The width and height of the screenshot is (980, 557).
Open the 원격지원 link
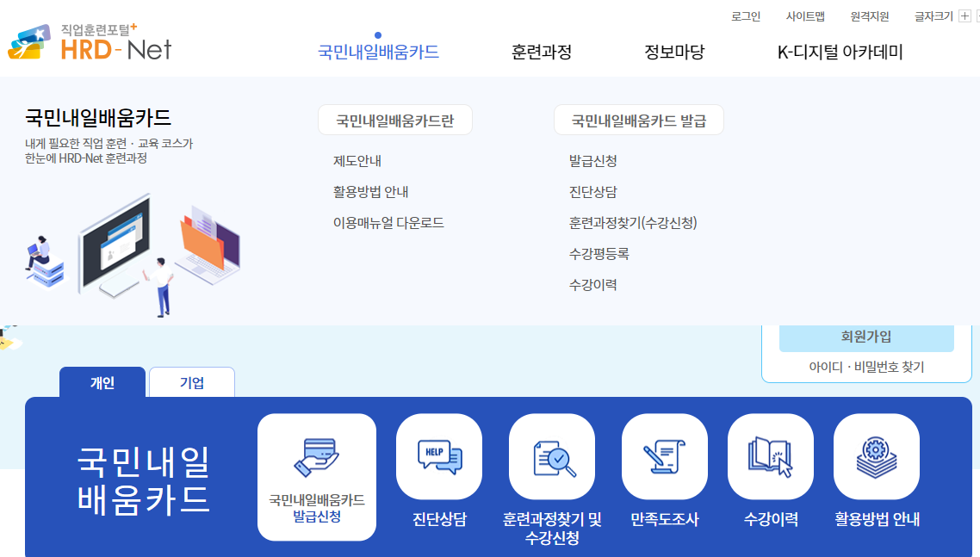(870, 16)
